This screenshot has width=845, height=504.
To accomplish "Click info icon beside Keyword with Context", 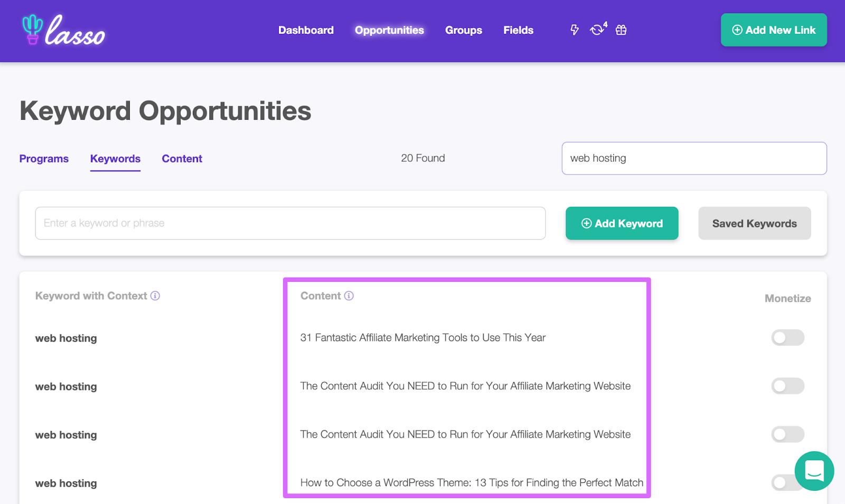I will coord(155,296).
